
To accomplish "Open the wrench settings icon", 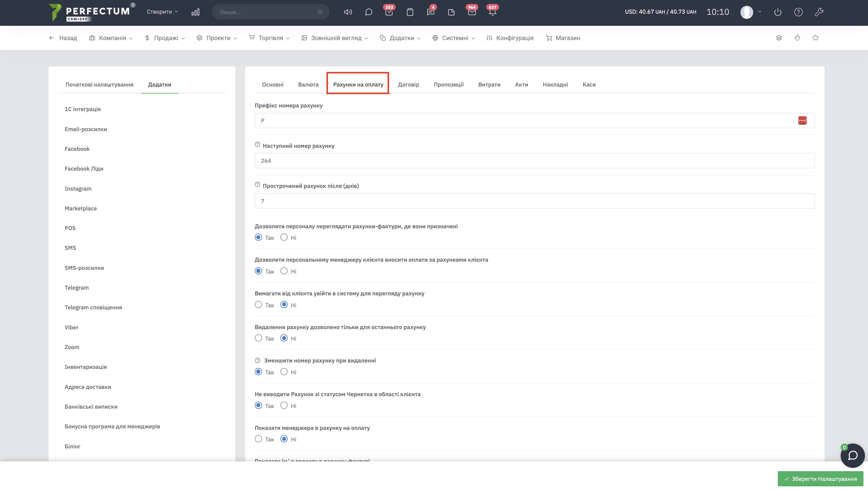I will point(819,12).
